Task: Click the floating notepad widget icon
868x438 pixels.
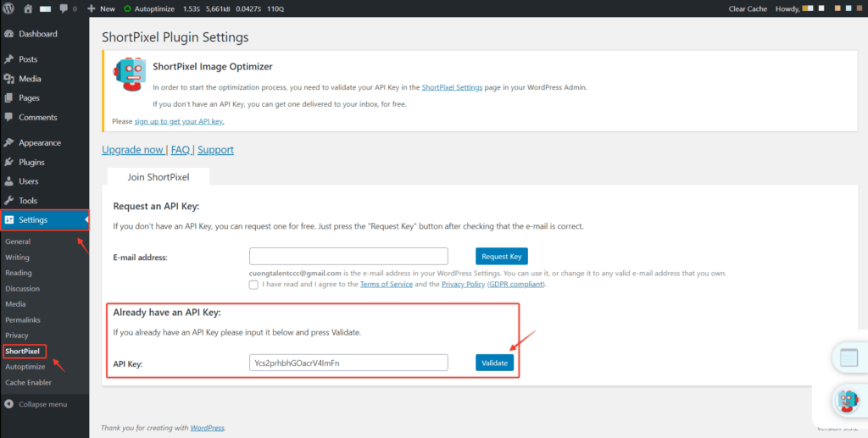Action: [x=848, y=358]
